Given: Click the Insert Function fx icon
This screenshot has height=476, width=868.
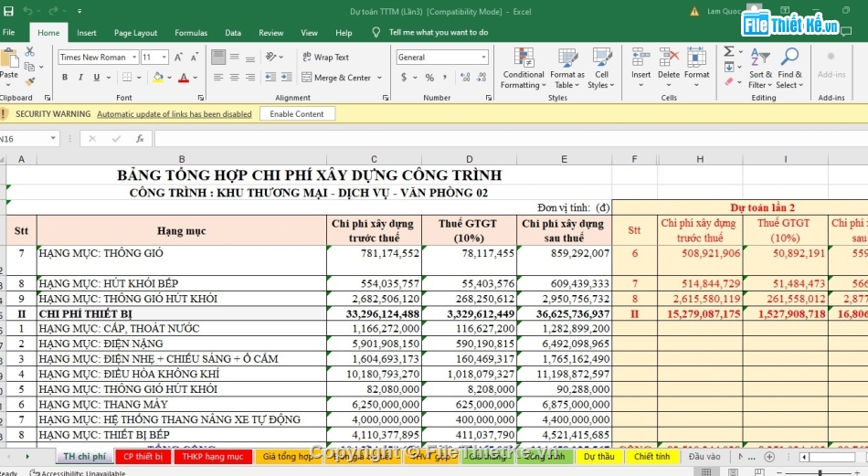Looking at the screenshot, I should point(140,138).
